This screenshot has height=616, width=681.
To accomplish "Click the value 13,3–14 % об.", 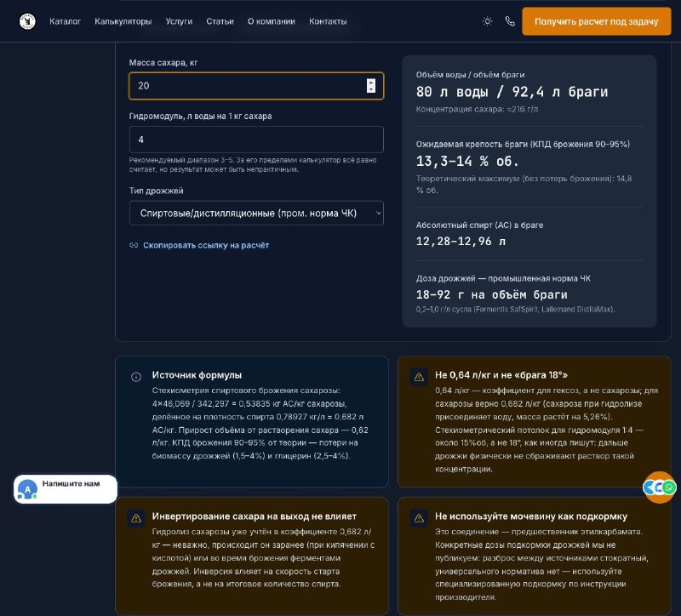I will point(467,162).
